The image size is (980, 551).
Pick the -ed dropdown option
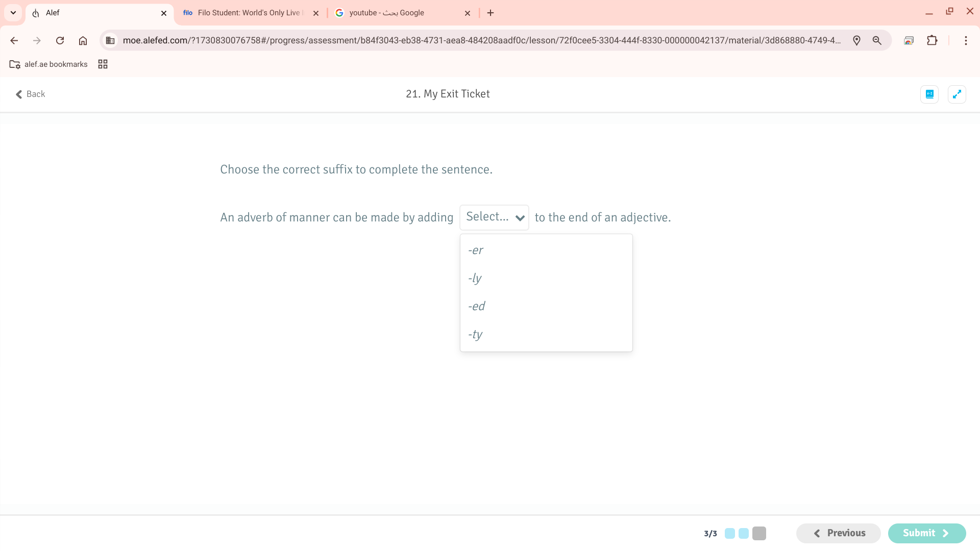(x=476, y=306)
